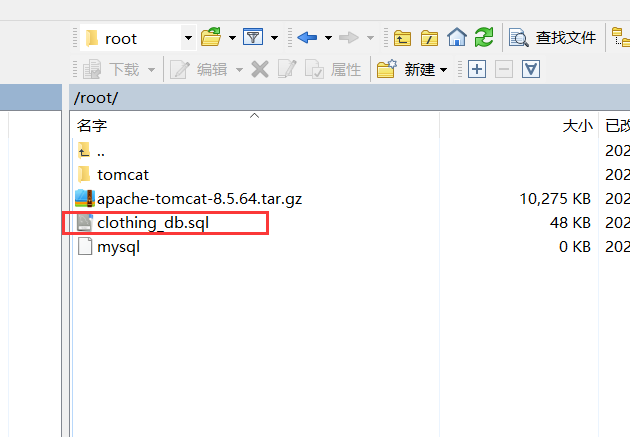This screenshot has width=630, height=437.
Task: Expand the open directory dropdown arrow
Action: point(232,38)
